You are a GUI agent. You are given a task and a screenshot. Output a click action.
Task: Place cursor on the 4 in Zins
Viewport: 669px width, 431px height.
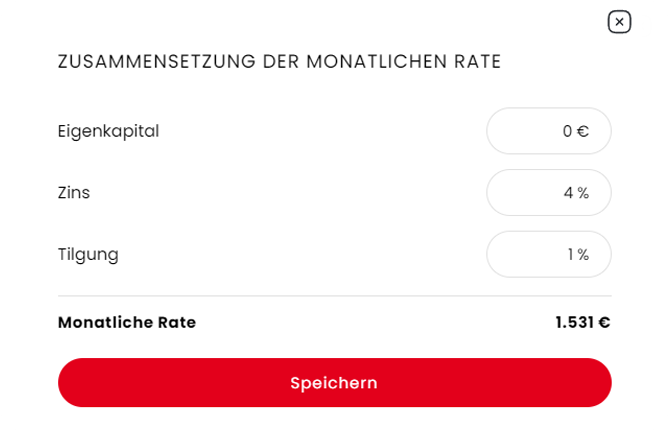coord(568,193)
